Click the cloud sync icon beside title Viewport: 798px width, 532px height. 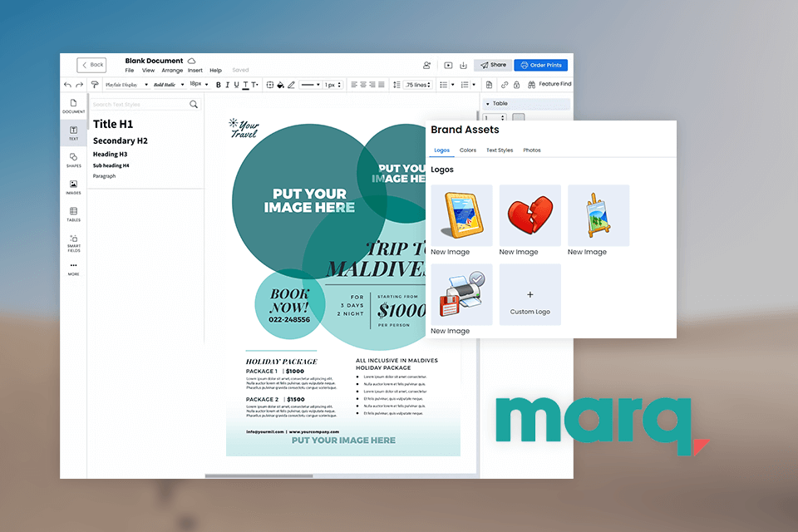coord(192,61)
